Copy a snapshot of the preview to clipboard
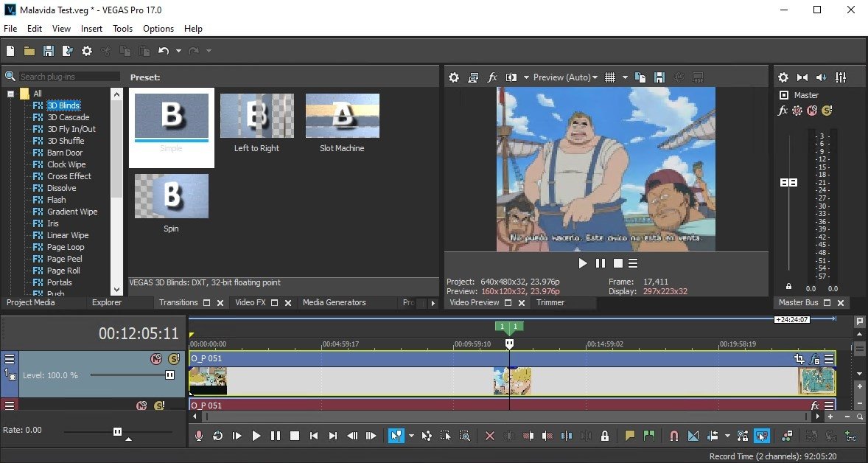 coord(640,77)
